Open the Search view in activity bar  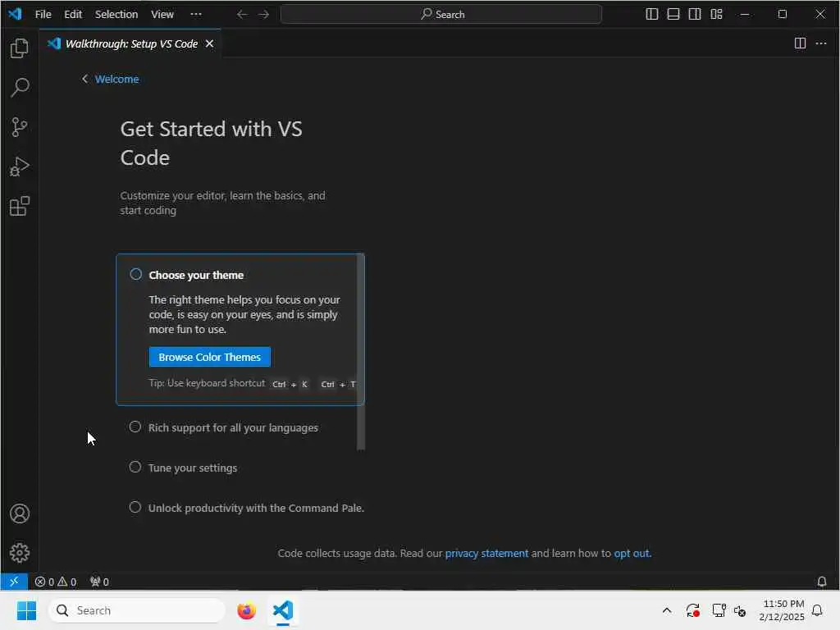pos(20,87)
